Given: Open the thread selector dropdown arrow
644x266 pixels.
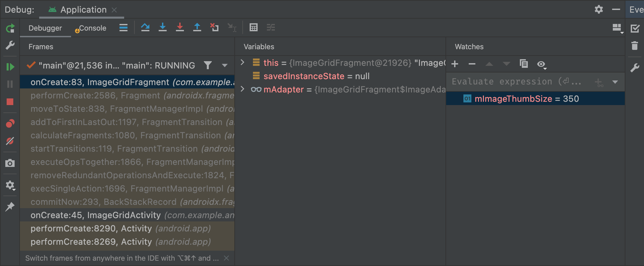Looking at the screenshot, I should pos(225,65).
